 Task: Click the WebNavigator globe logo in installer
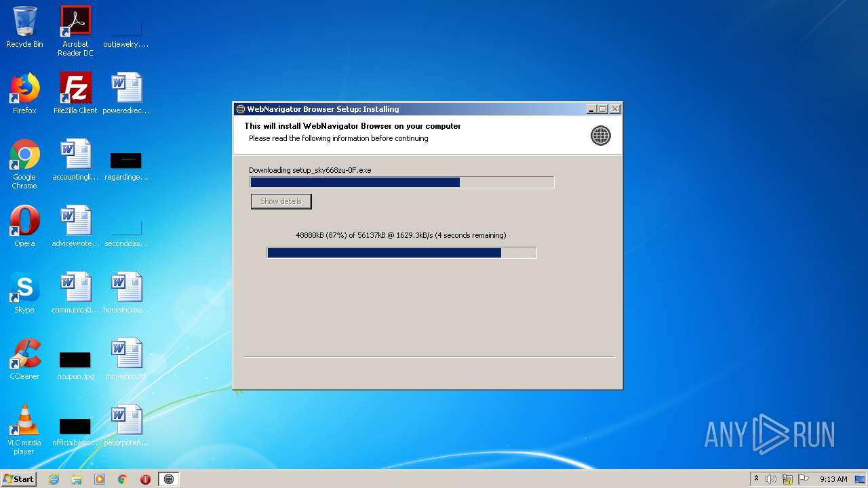pos(600,136)
